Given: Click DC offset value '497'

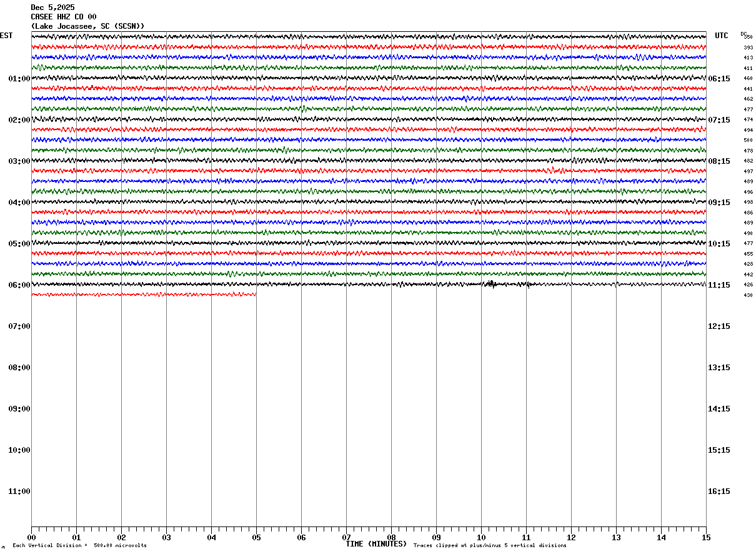Looking at the screenshot, I should point(748,171).
